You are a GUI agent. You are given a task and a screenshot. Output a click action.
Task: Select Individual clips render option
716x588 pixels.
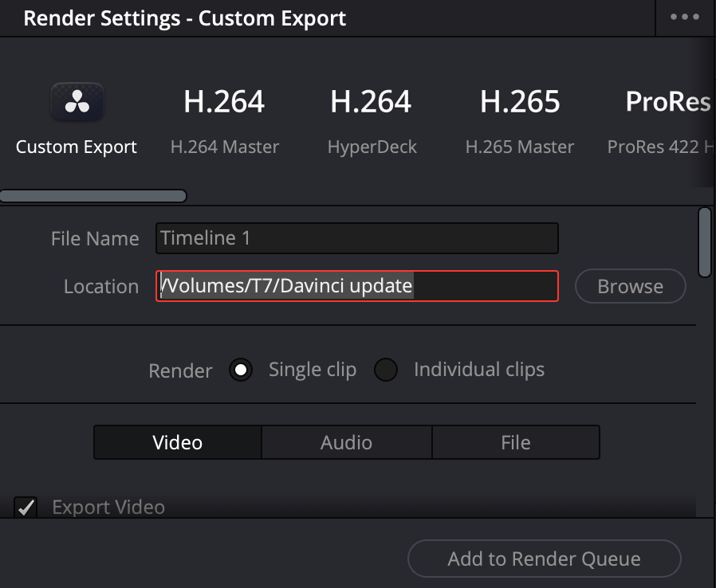(387, 370)
